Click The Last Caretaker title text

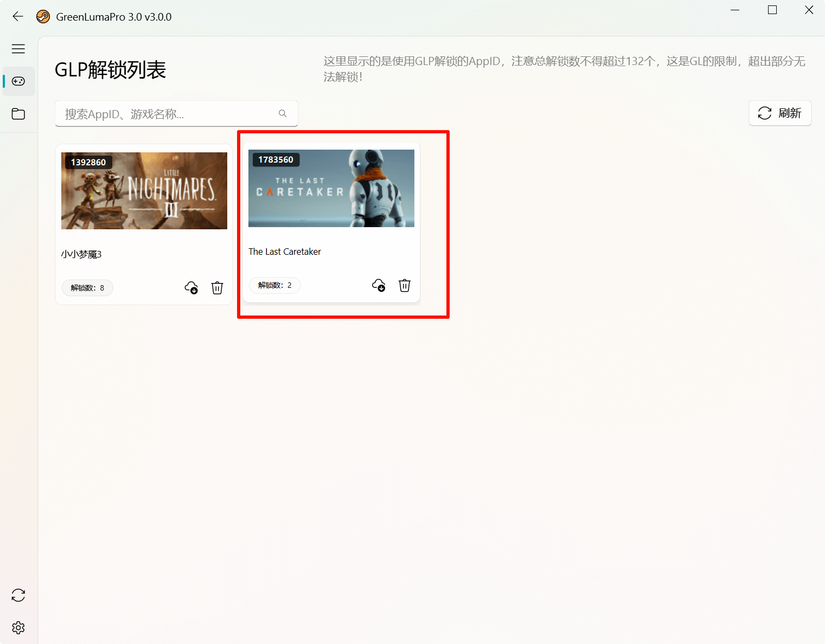point(285,252)
